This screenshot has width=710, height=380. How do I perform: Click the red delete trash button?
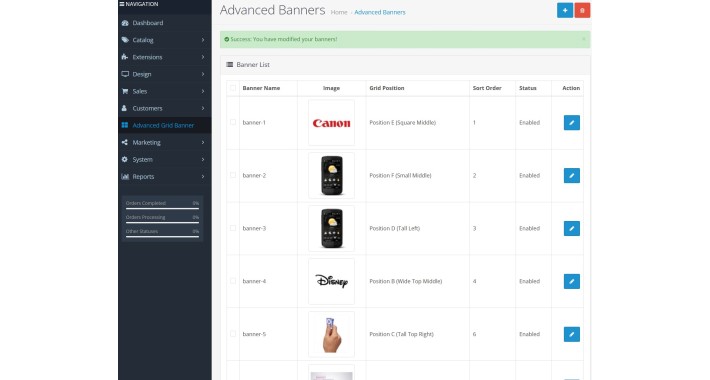[582, 10]
